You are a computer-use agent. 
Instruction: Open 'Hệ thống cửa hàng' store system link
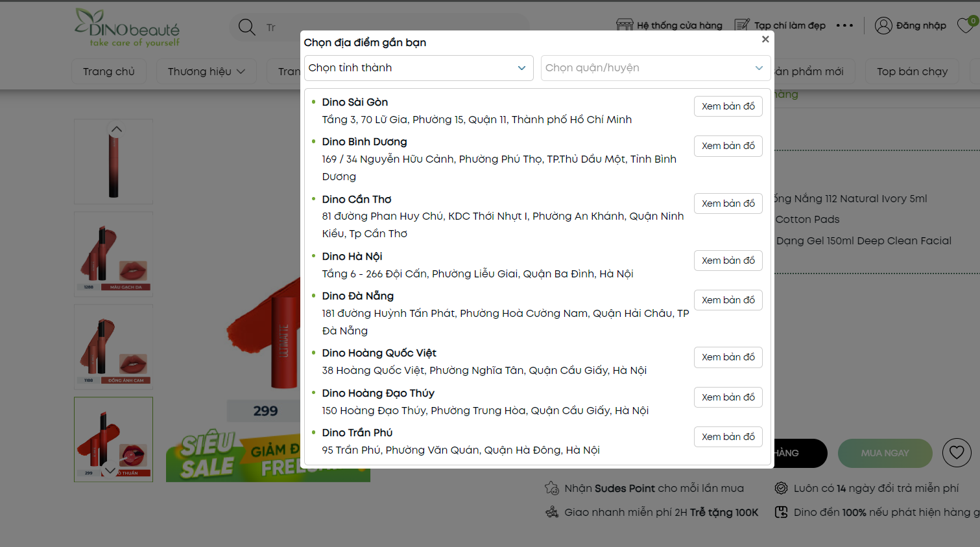point(669,25)
